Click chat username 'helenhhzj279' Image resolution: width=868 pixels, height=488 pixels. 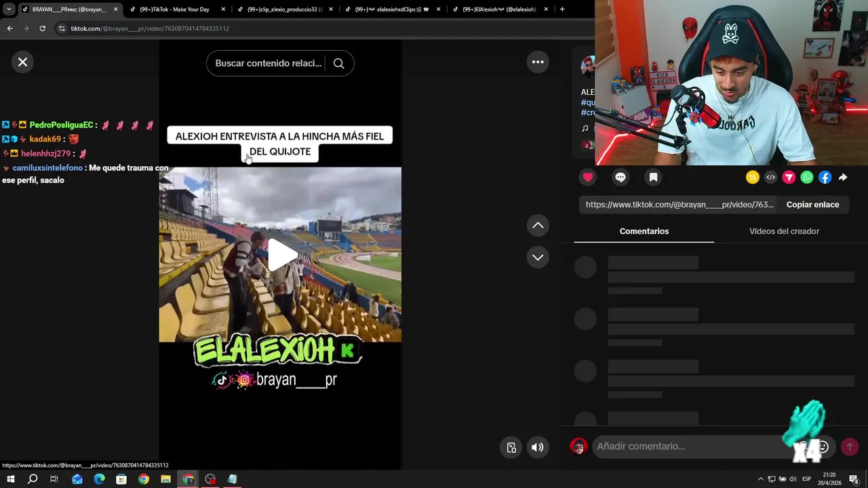pyautogui.click(x=45, y=154)
